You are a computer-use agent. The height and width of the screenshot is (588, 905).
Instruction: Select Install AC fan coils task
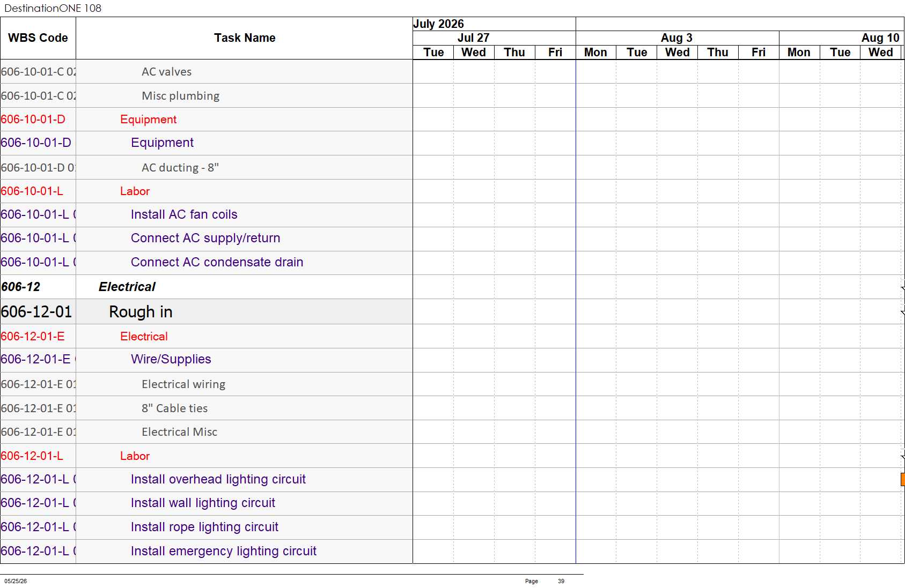(184, 214)
